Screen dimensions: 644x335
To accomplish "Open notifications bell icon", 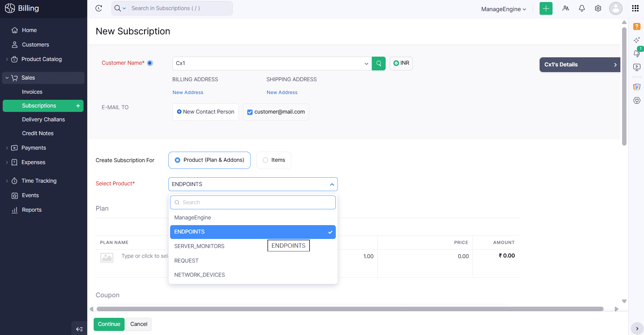I will [x=582, y=8].
